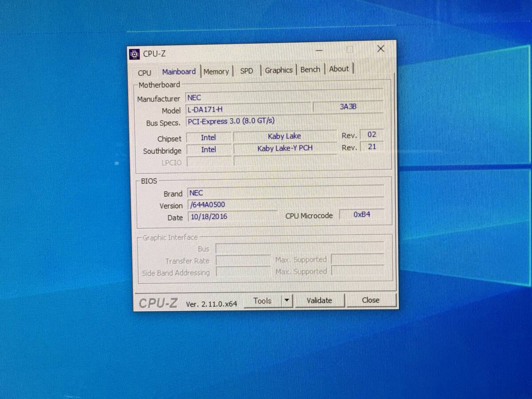Click the version text Ver. 2.11.0.x64
532x399 pixels.
[211, 304]
